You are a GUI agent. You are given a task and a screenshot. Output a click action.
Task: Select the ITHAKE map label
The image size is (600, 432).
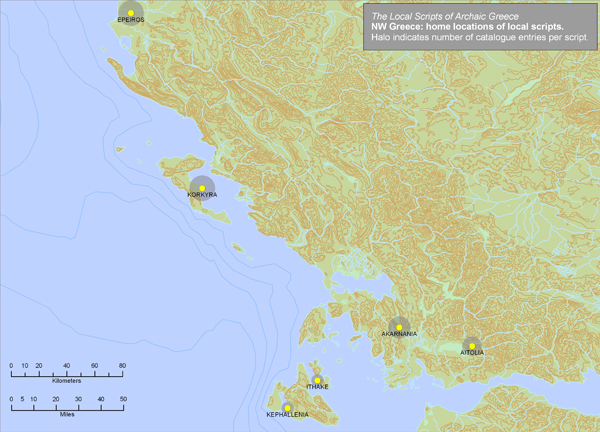click(318, 387)
